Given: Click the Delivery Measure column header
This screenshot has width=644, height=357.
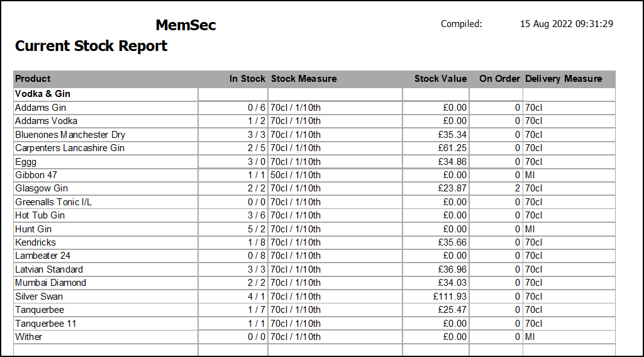Looking at the screenshot, I should [x=563, y=79].
